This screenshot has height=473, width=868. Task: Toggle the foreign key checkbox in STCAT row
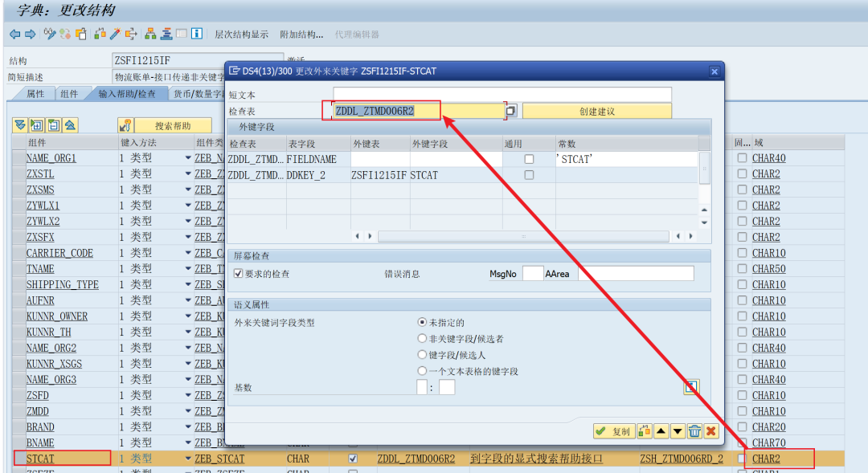coord(353,459)
